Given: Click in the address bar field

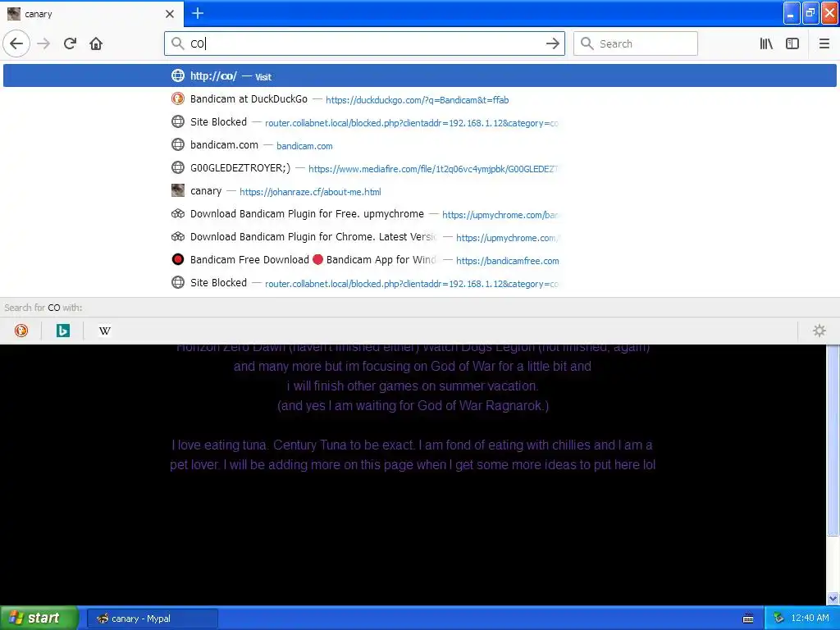Looking at the screenshot, I should pos(364,43).
